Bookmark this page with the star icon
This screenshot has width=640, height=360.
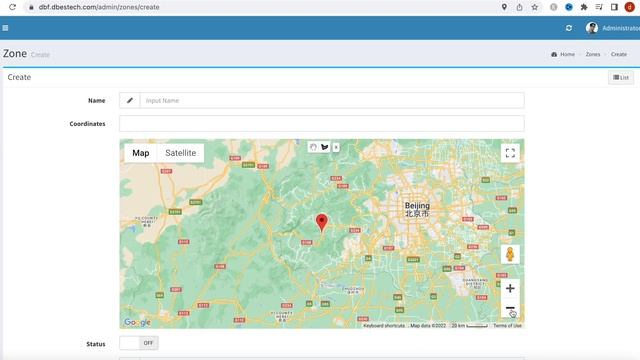point(535,7)
